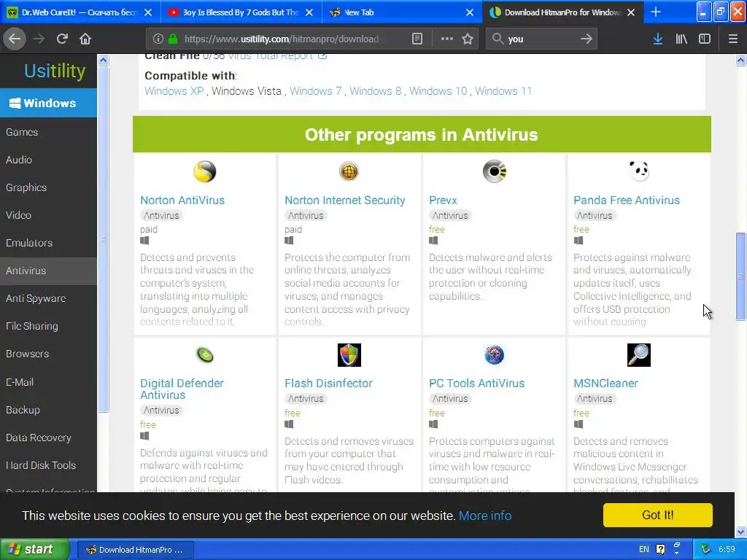Screen dimensions: 747x560
Task: Click the MSNCleaner magnifier icon
Action: [639, 355]
